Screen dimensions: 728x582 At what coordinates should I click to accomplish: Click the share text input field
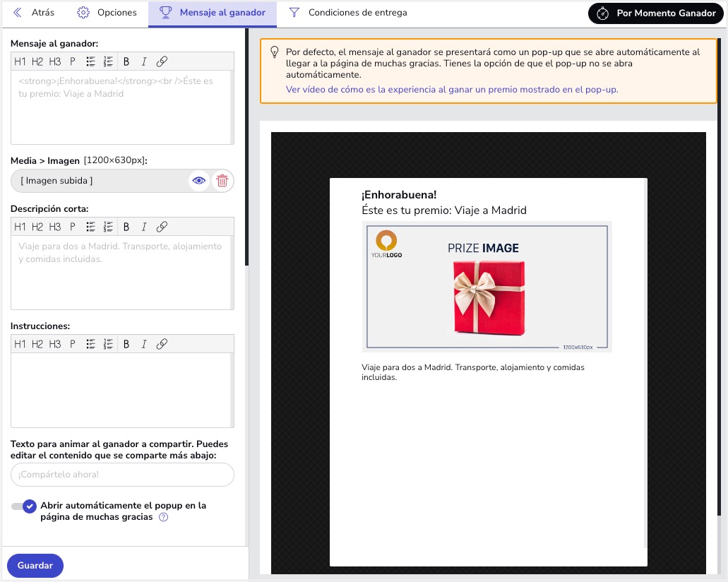point(122,475)
